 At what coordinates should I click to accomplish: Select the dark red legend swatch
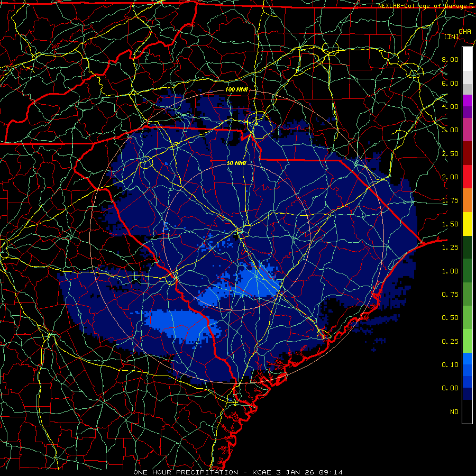pyautogui.click(x=467, y=153)
